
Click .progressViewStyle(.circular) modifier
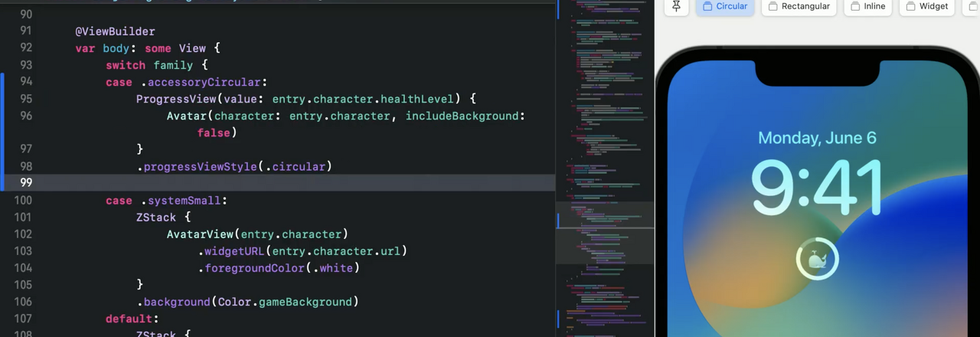point(234,166)
